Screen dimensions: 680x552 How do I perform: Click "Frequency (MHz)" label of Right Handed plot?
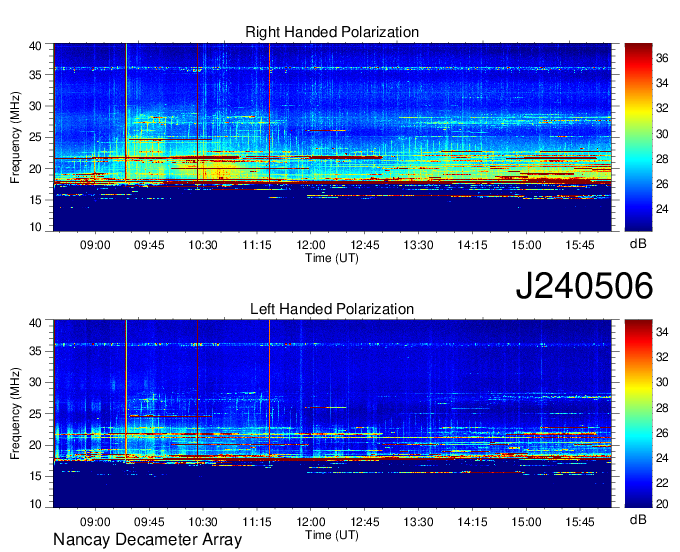(15, 137)
